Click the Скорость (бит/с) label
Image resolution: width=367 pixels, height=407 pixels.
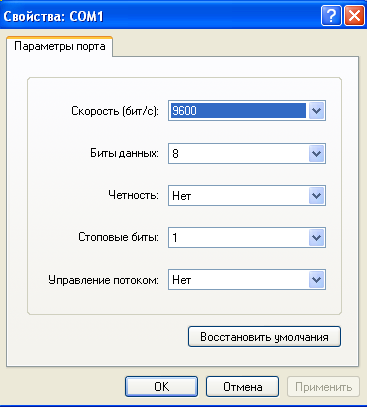115,111
